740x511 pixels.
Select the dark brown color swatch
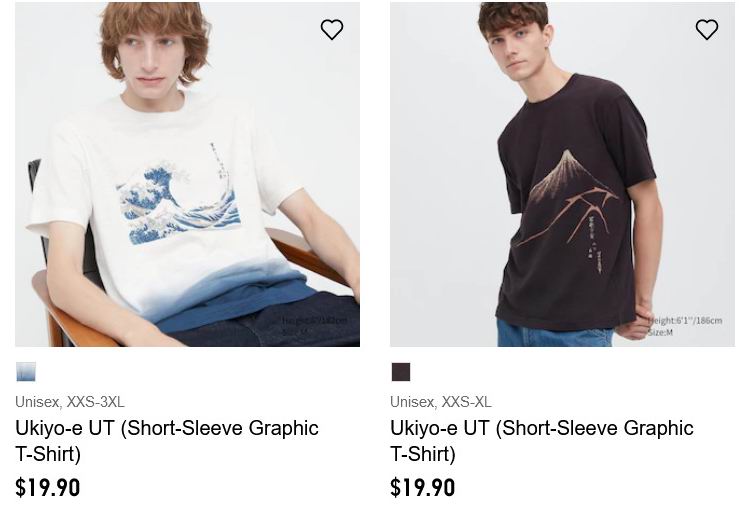pyautogui.click(x=401, y=372)
